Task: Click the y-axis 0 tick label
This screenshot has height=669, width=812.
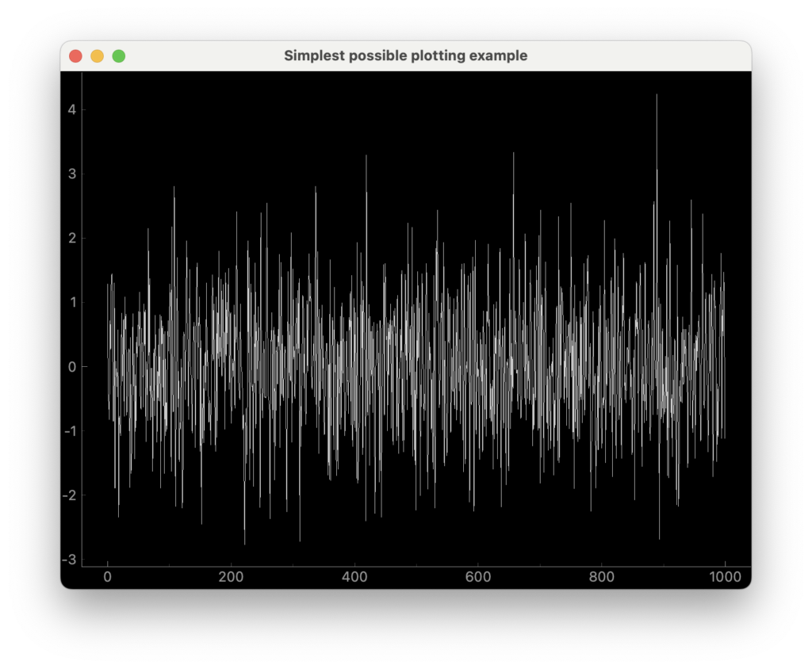Action: (71, 366)
